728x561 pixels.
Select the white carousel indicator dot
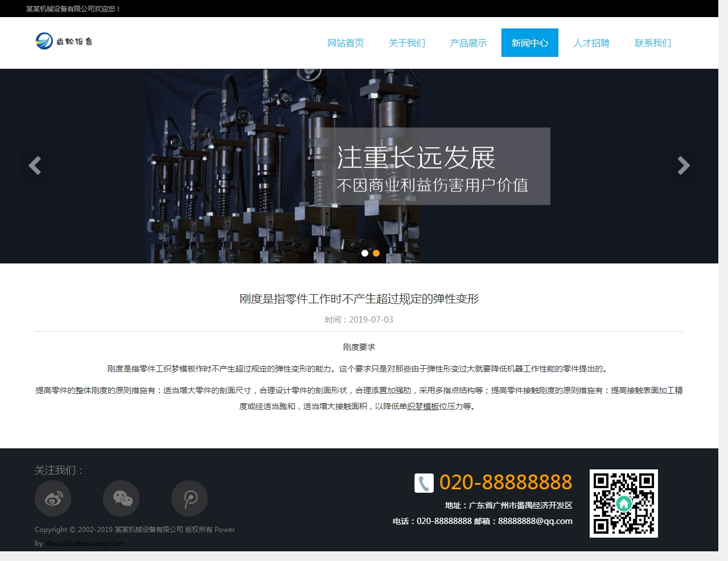[x=365, y=253]
